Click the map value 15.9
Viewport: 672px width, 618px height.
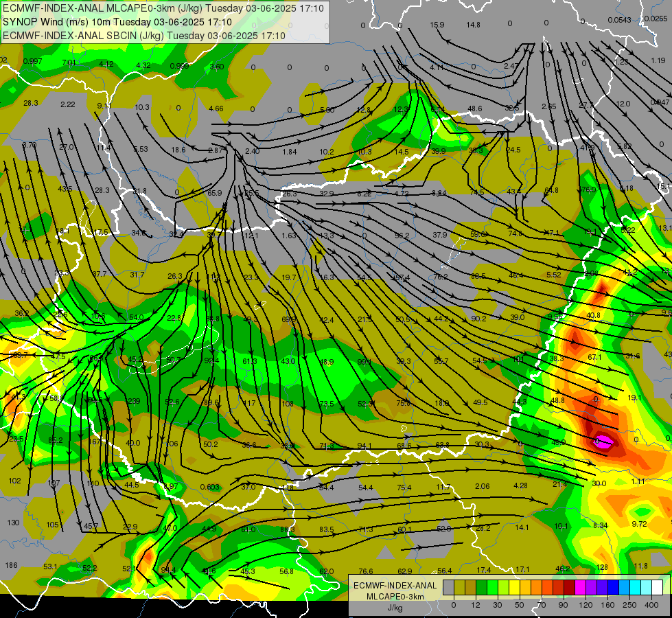[437, 25]
